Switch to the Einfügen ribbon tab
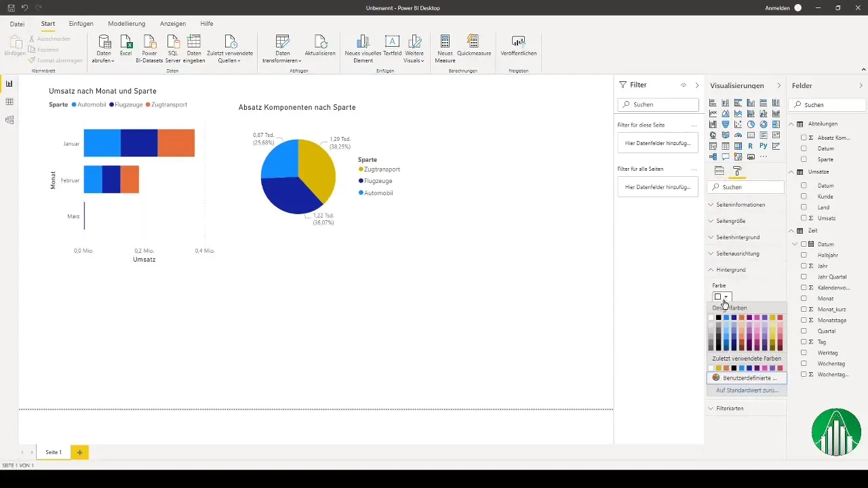Screen dimensions: 868x488 click(81, 24)
